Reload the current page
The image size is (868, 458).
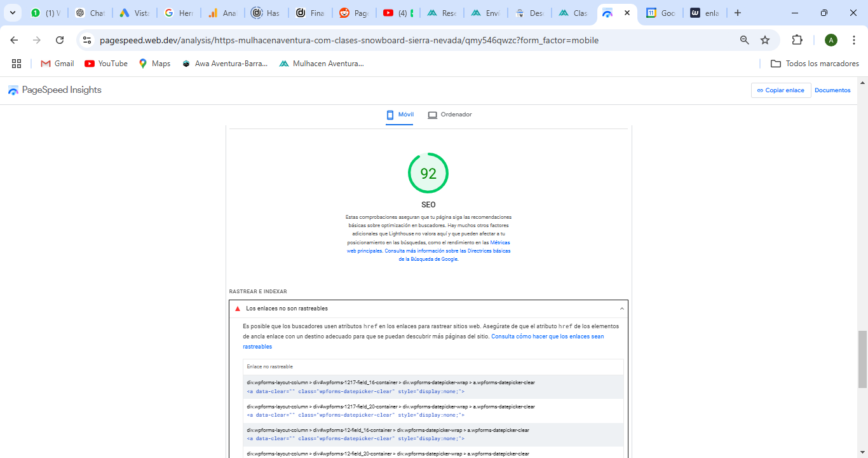pos(60,40)
